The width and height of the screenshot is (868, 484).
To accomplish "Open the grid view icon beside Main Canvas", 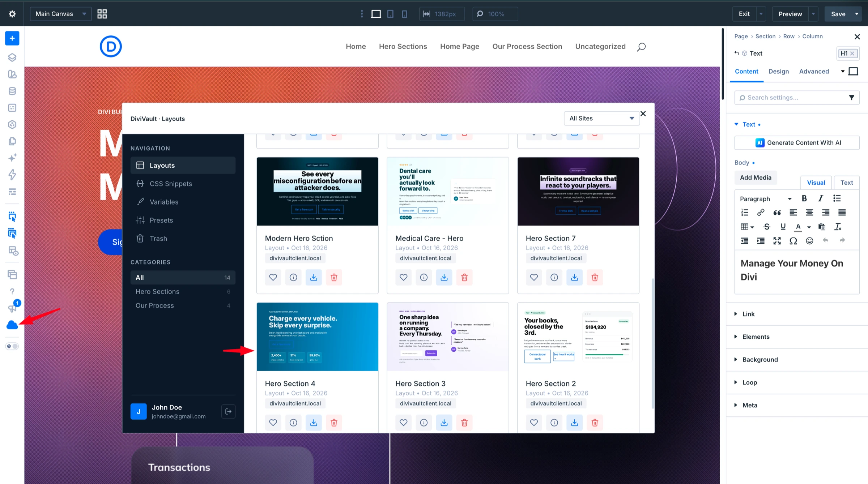I will click(102, 14).
